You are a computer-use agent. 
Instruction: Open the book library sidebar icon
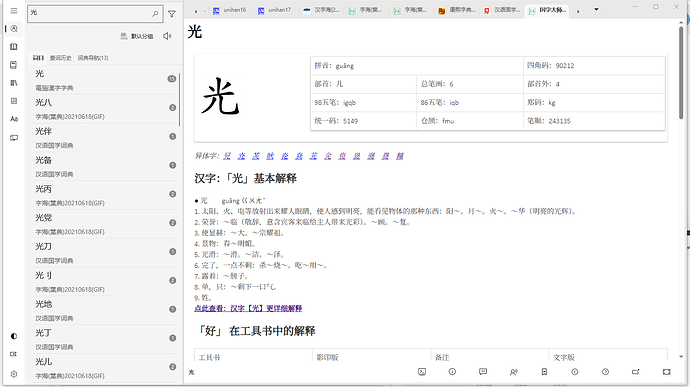click(x=14, y=47)
